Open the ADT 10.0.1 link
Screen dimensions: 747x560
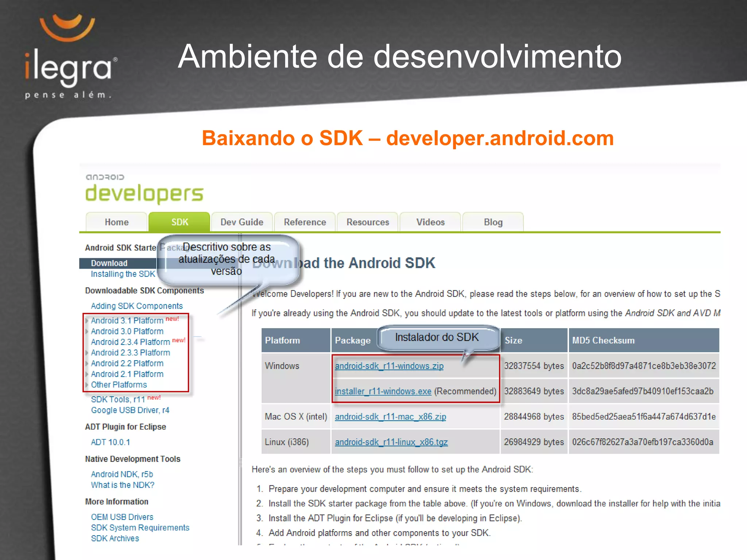click(x=110, y=442)
